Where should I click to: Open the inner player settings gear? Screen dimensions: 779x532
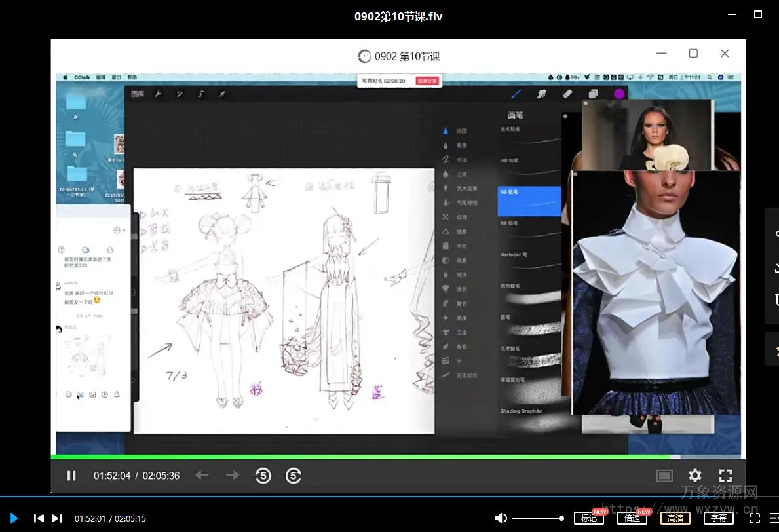[x=694, y=476]
